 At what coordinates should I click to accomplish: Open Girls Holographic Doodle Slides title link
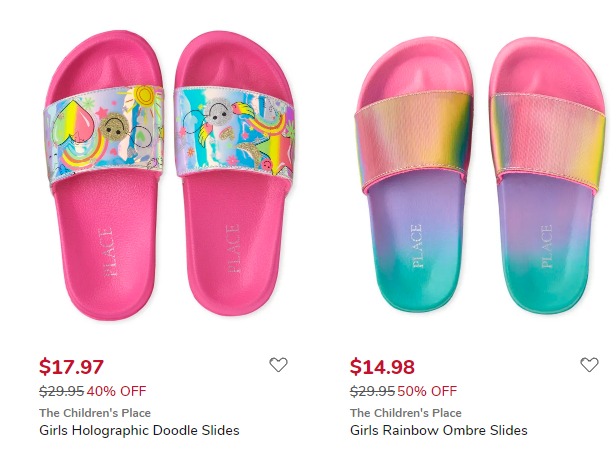(139, 430)
